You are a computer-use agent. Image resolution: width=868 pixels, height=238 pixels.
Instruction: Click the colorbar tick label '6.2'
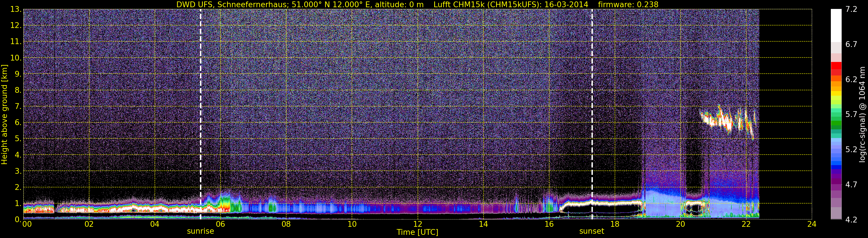tap(851, 80)
